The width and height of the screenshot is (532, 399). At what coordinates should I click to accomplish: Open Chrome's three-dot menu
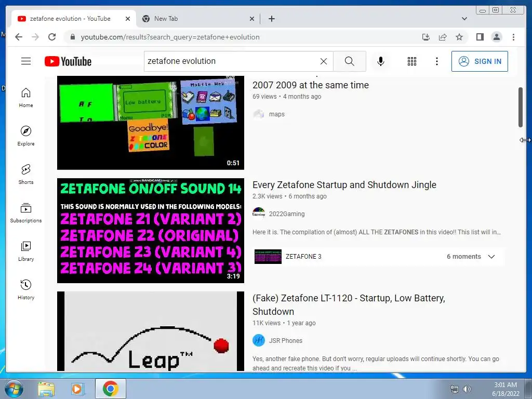coord(513,37)
